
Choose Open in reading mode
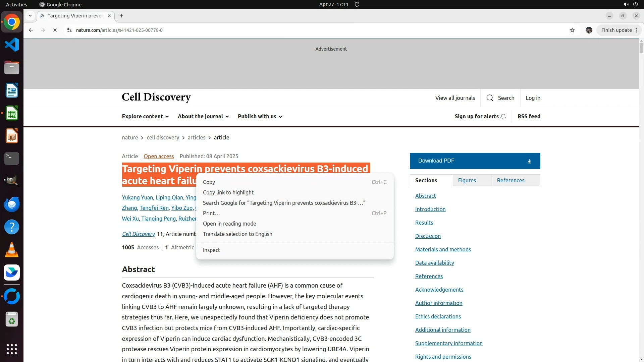pos(229,224)
